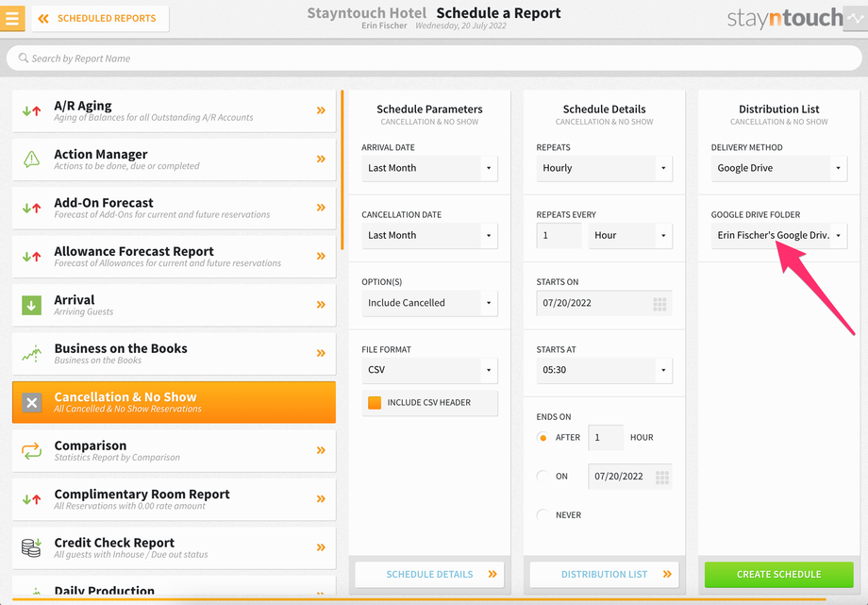Click the Comparison loop arrows icon
This screenshot has width=868, height=605.
point(31,450)
